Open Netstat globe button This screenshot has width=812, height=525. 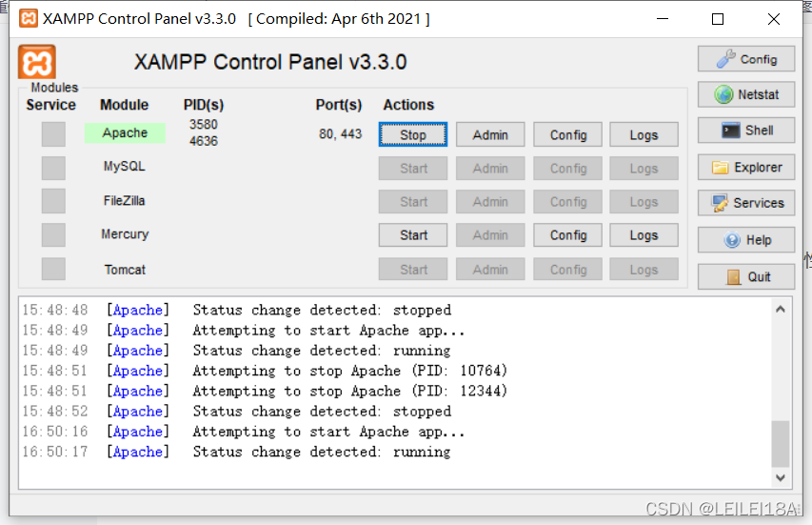(746, 94)
